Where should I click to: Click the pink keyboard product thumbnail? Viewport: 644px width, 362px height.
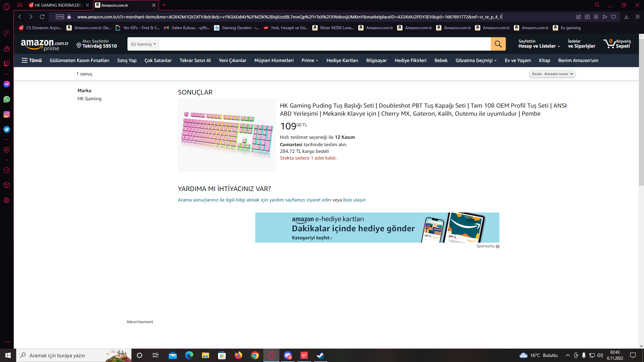[x=227, y=135]
